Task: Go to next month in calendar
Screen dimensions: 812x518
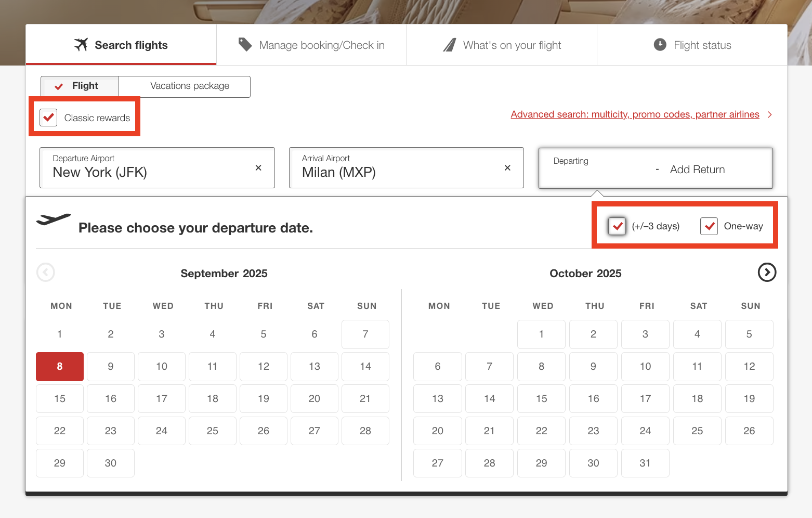Action: (767, 272)
